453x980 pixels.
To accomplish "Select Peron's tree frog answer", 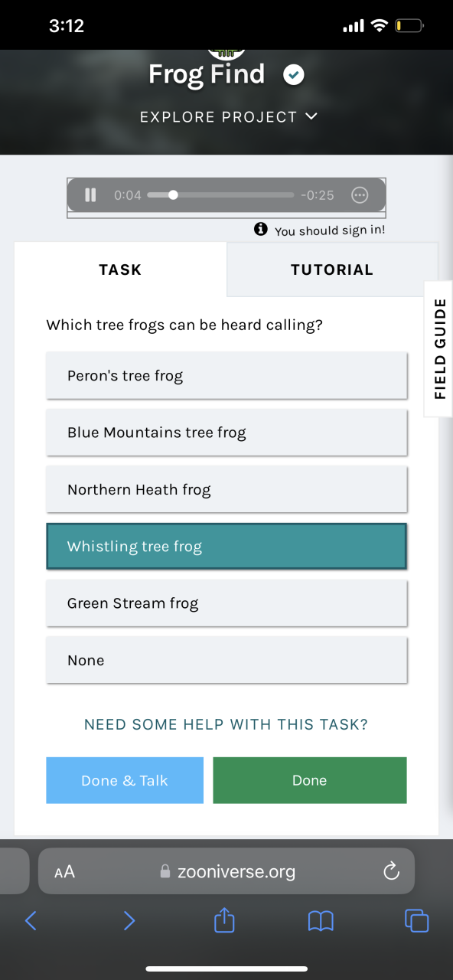I will [226, 376].
